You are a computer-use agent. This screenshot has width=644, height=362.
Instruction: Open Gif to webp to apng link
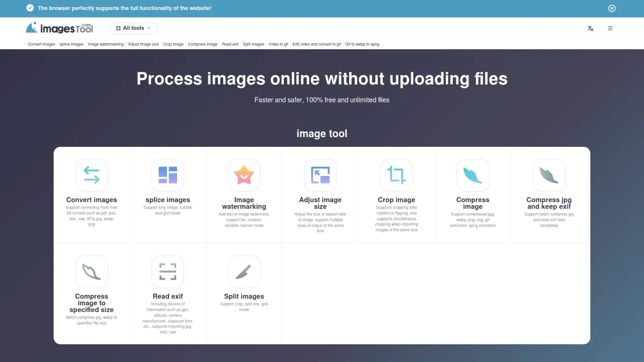pyautogui.click(x=362, y=44)
